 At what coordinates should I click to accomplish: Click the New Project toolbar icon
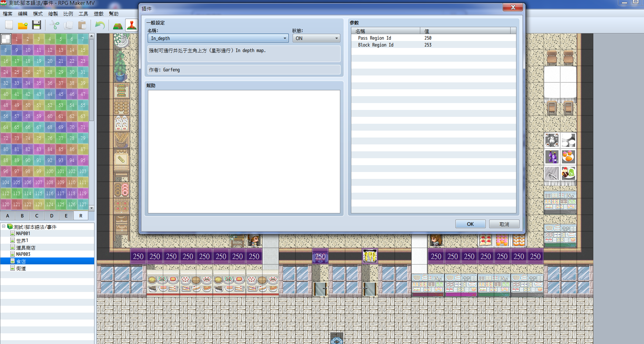(9, 25)
